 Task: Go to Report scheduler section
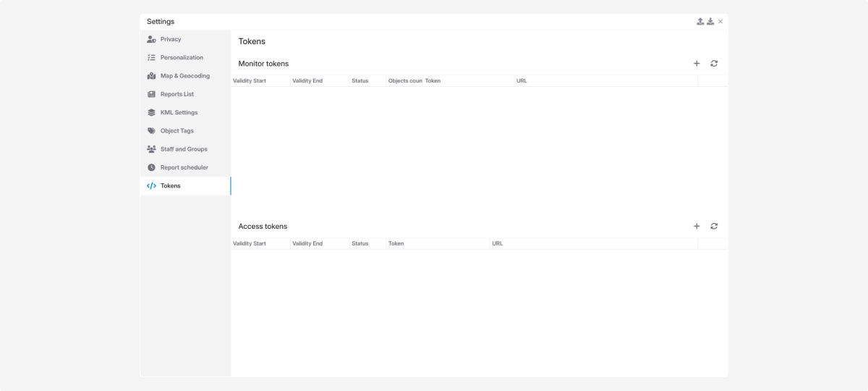184,167
